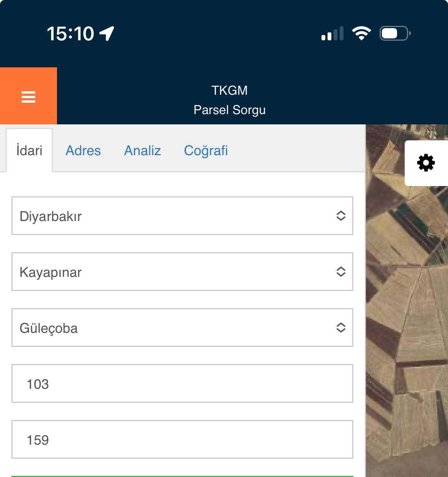Tap the Parsel Sorgu subtitle
The width and height of the screenshot is (448, 477).
230,110
